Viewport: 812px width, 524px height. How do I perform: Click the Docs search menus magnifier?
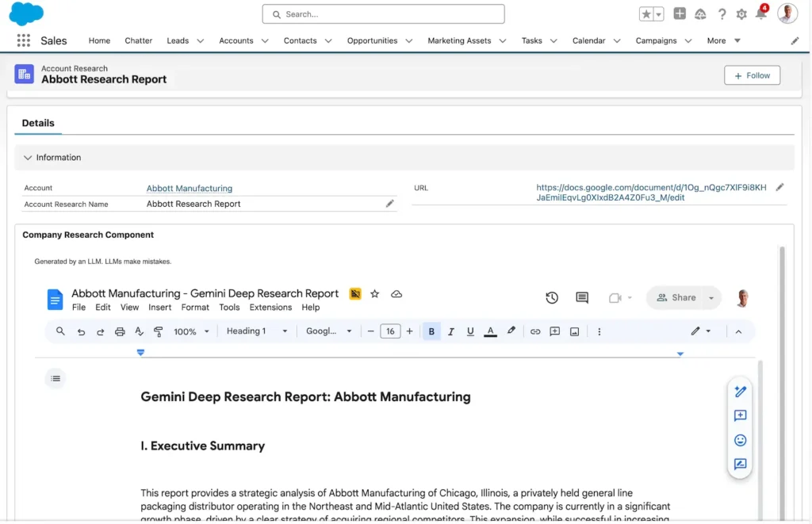tap(60, 331)
